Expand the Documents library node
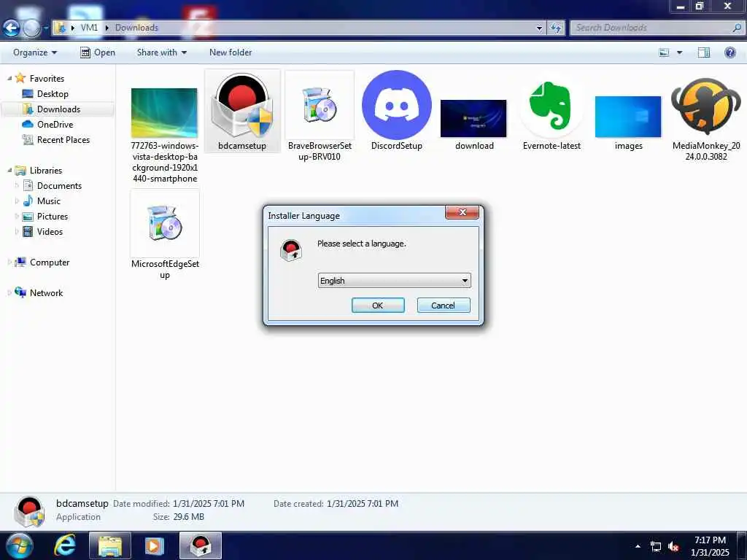Viewport: 747px width, 560px height. (18, 186)
